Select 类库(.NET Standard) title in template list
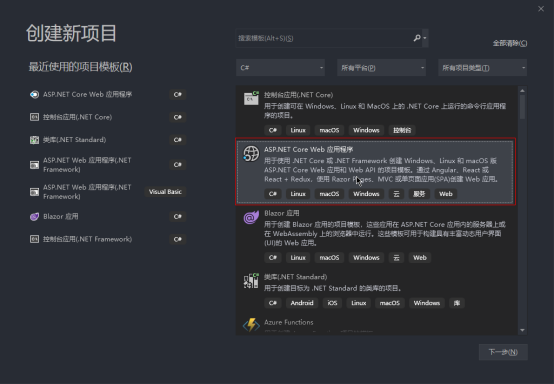This screenshot has width=554, height=384. [295, 277]
